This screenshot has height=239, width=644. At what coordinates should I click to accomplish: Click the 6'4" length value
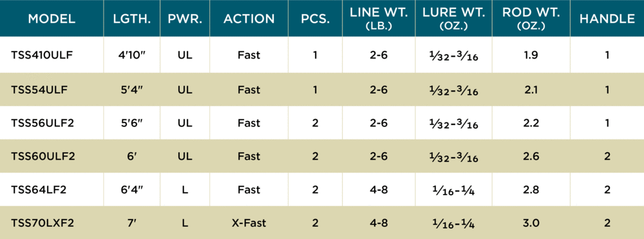pos(132,190)
